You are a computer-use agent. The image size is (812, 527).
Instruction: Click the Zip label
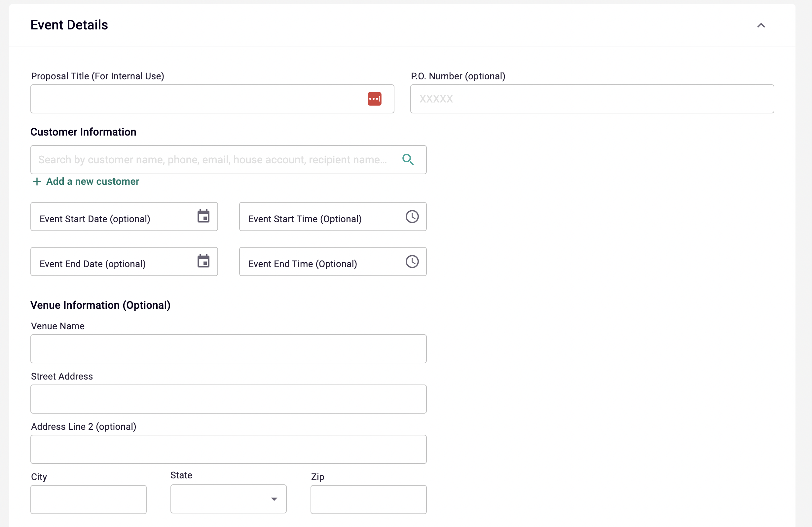point(317,477)
